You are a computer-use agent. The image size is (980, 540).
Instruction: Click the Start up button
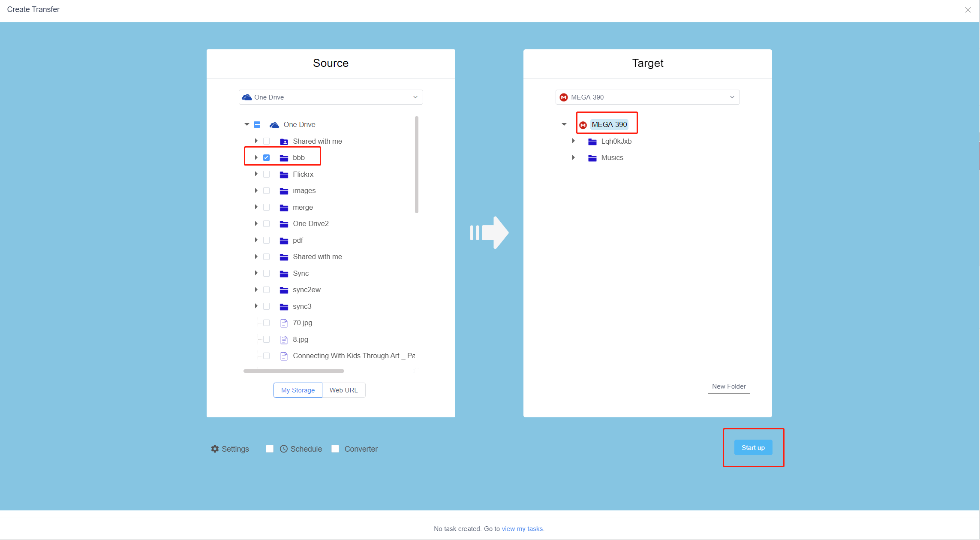pyautogui.click(x=753, y=447)
